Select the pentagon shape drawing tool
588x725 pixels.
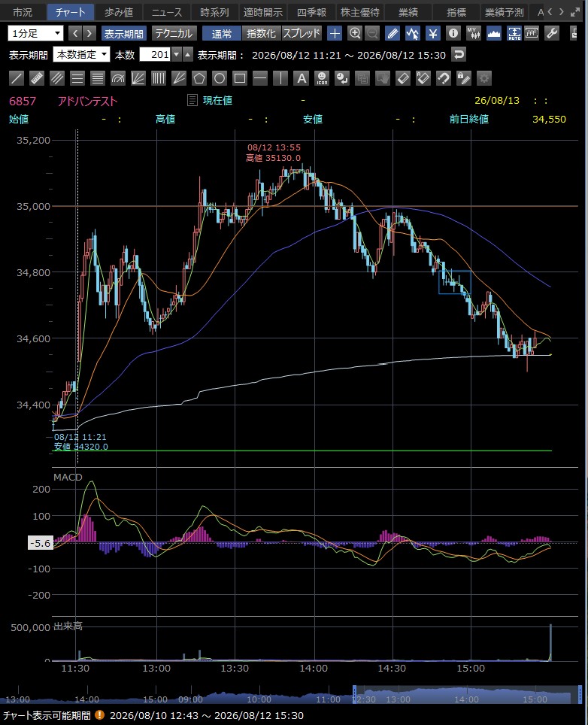[x=199, y=78]
